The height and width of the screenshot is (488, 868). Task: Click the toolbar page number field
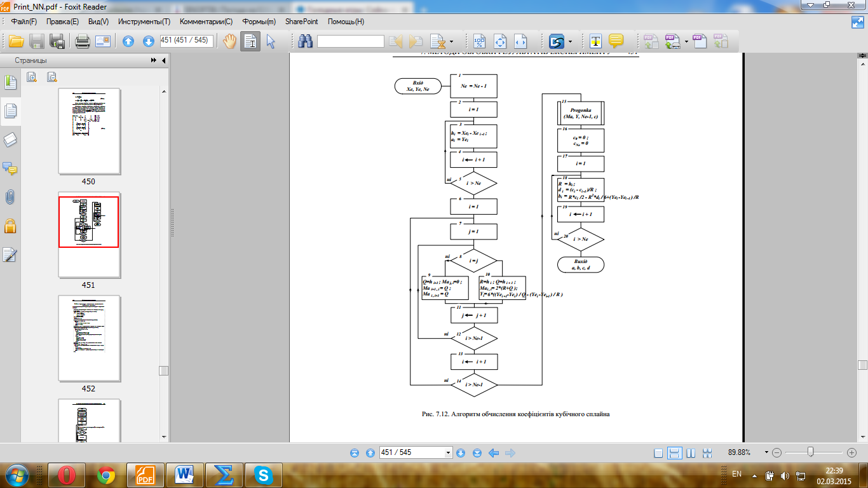(x=186, y=40)
